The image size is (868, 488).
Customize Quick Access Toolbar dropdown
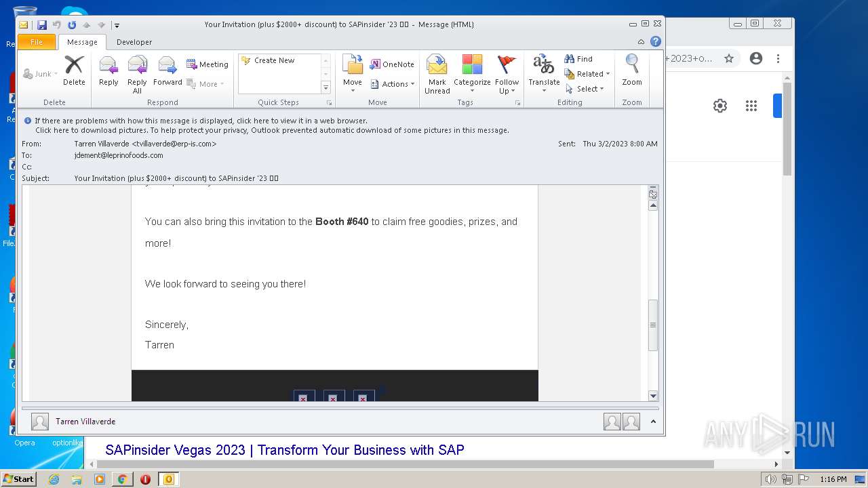point(117,25)
